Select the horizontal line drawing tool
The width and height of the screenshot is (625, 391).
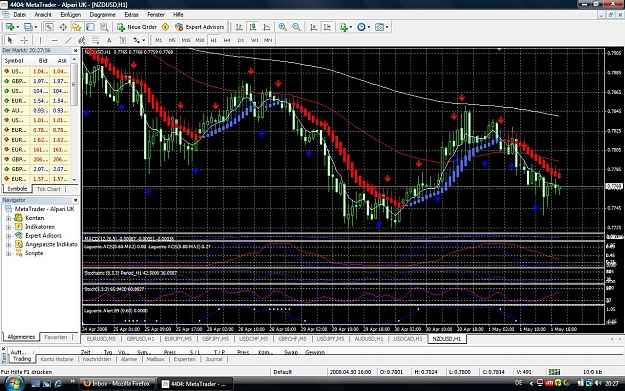(55, 40)
